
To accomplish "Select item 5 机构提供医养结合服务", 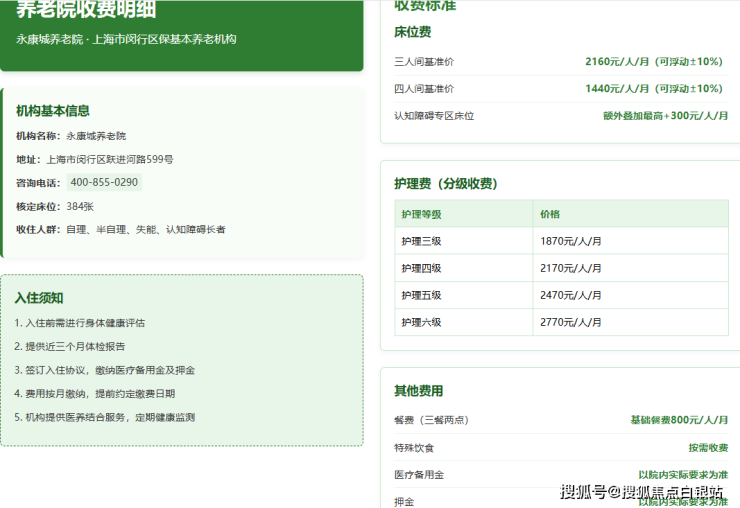I will [x=104, y=417].
